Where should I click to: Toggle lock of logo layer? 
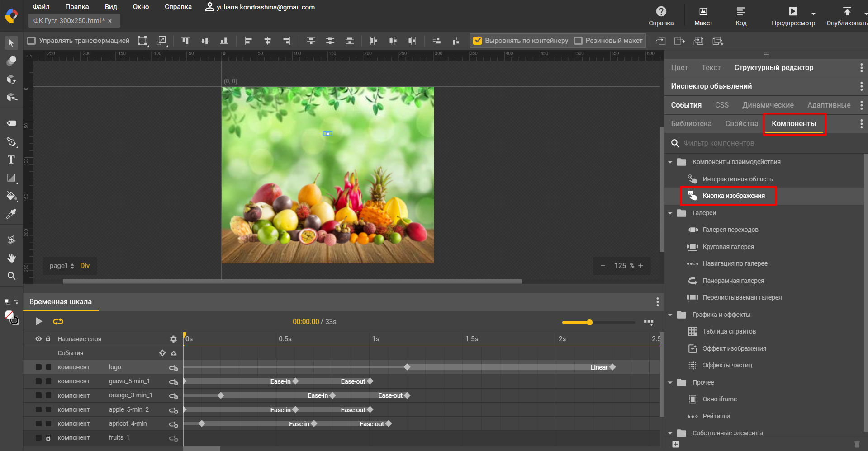coord(48,367)
